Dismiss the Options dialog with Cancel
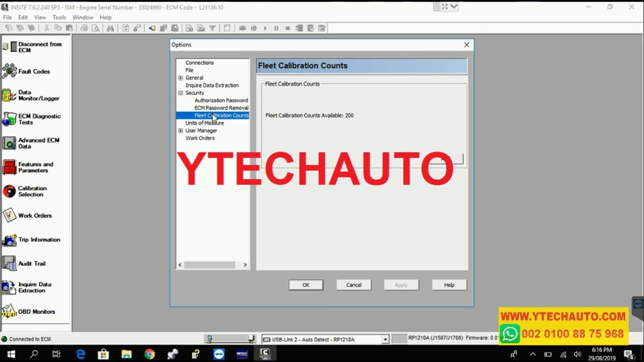This screenshot has width=644, height=362. click(x=353, y=285)
